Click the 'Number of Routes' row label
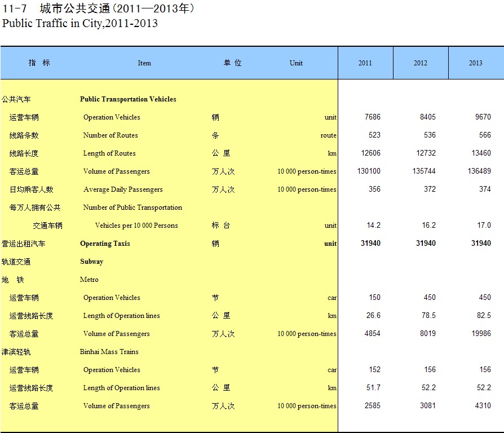Screen dimensions: 504x433 [110, 135]
